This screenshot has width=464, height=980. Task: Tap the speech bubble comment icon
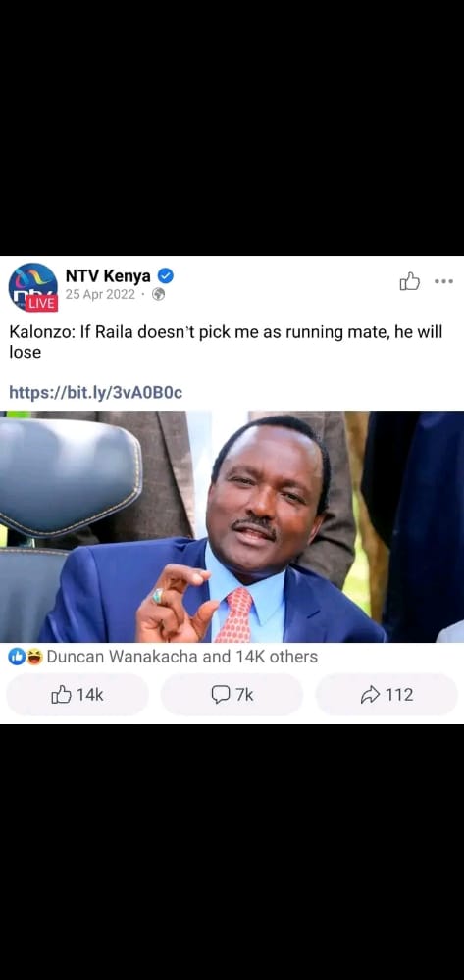point(220,695)
